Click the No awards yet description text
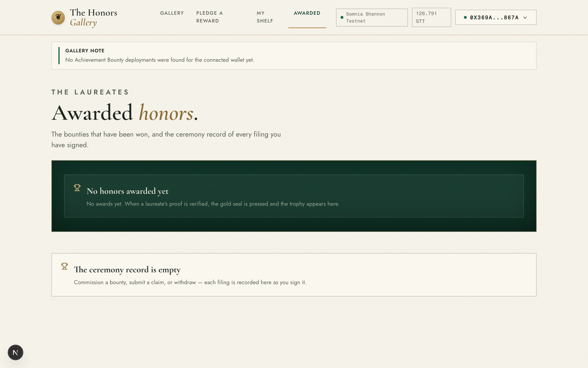 [x=213, y=204]
